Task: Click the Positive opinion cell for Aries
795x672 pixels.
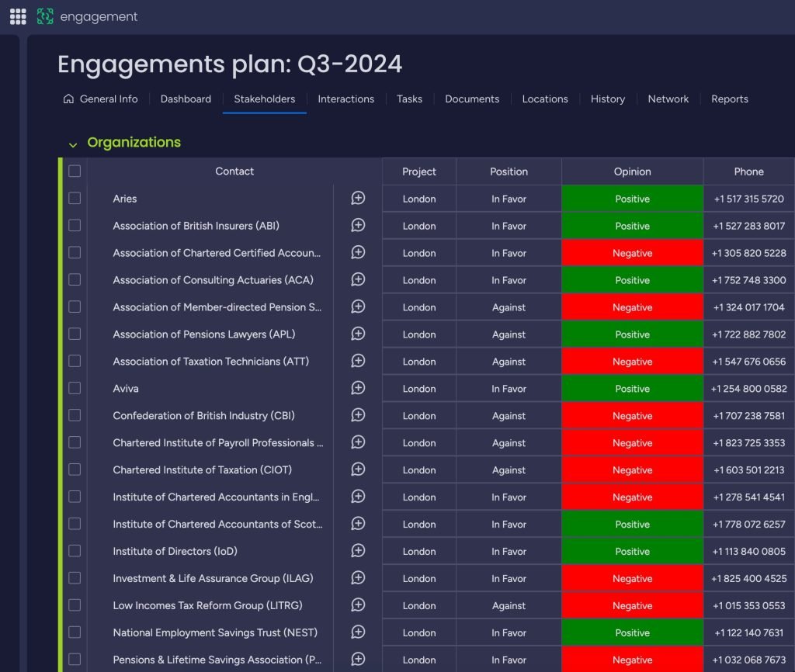Action: click(632, 199)
